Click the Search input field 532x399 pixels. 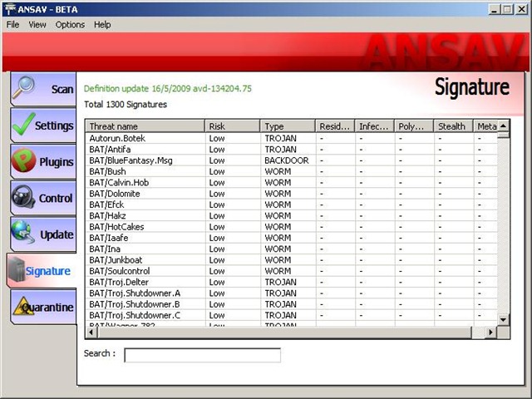pyautogui.click(x=202, y=355)
